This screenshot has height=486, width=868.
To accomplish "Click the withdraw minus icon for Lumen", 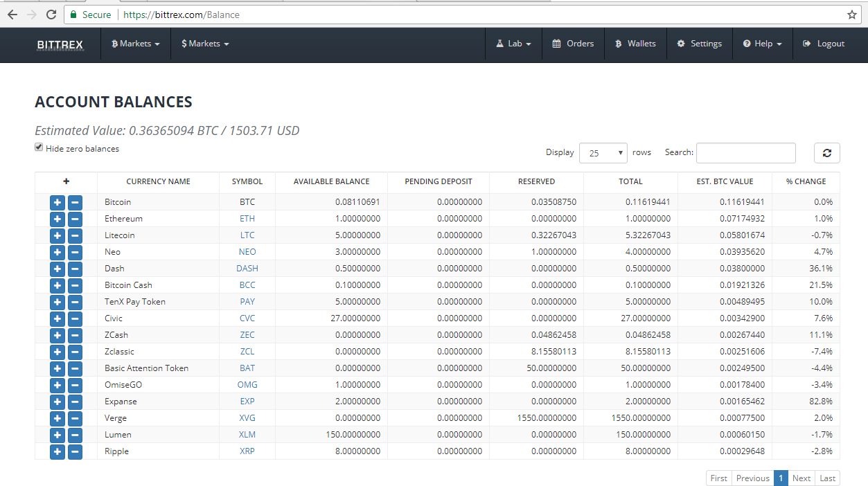I will [75, 435].
